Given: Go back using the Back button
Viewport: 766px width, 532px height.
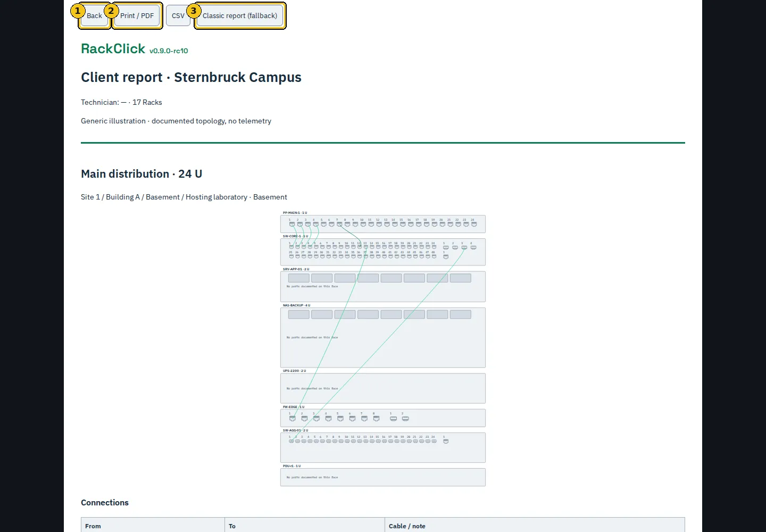Looking at the screenshot, I should click(x=94, y=15).
